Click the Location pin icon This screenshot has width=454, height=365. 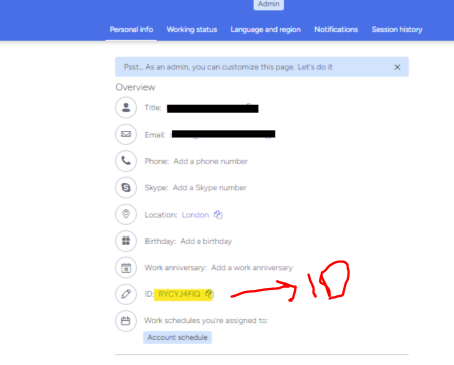point(126,214)
